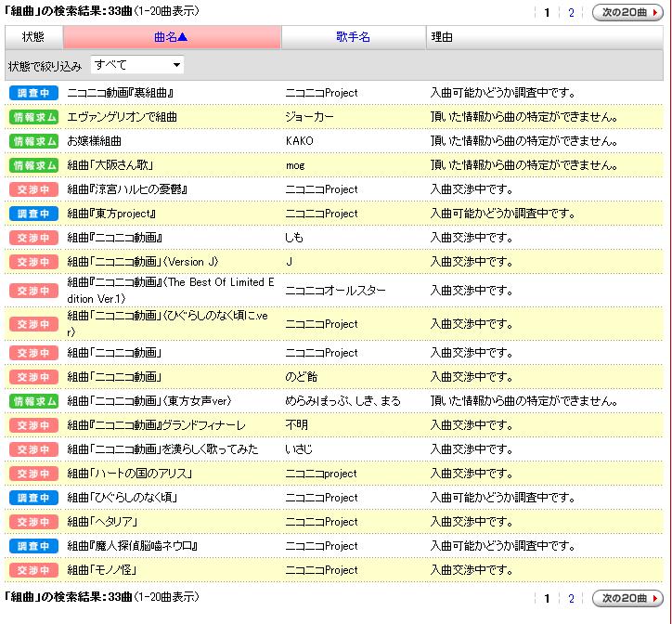
Task: Click 交渉中 badge for 組曲『涼宮ハルヒの憂鬱』
Action: 33,189
